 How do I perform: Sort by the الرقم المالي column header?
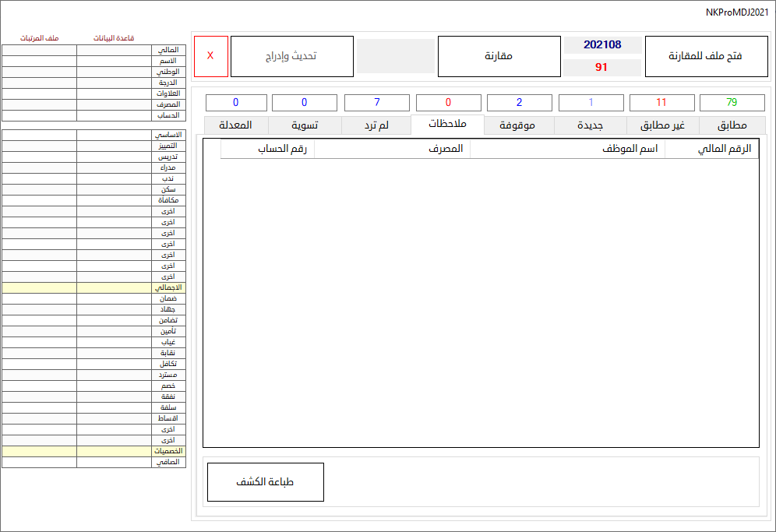pyautogui.click(x=711, y=149)
